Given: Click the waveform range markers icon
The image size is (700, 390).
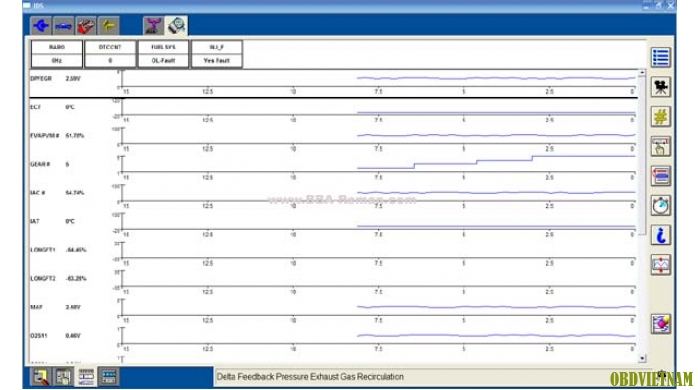Looking at the screenshot, I should click(x=661, y=265).
